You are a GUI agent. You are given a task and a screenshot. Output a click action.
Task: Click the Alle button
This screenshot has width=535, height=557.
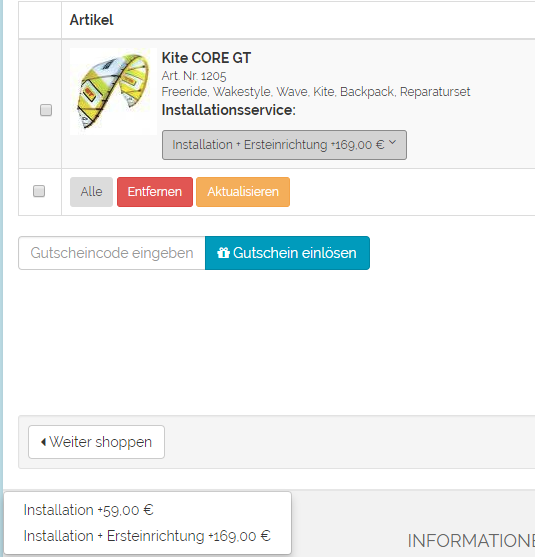91,192
